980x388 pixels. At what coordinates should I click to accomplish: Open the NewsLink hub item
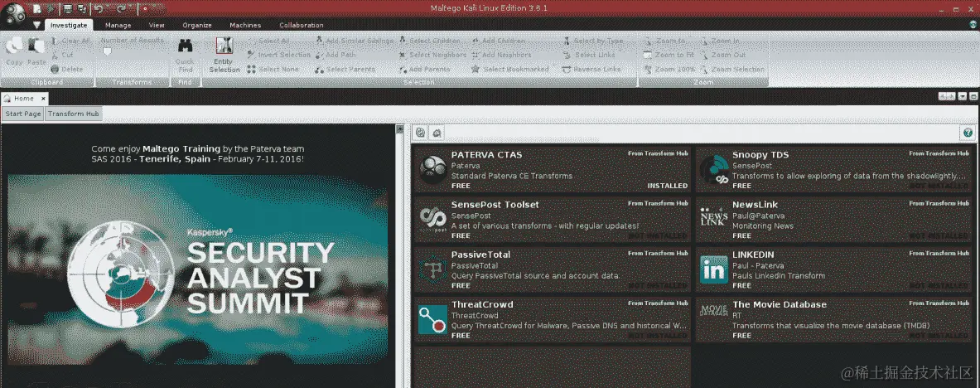pyautogui.click(x=833, y=220)
